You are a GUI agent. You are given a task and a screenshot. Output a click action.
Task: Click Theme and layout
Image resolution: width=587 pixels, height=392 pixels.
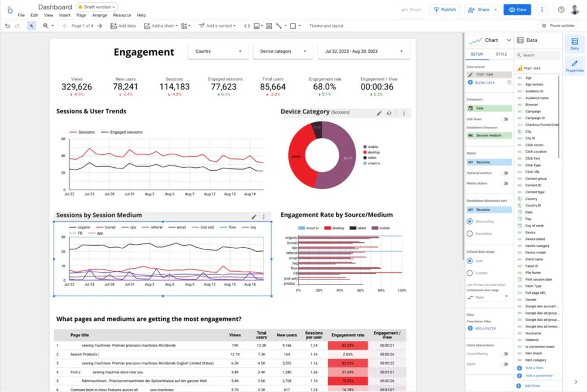(326, 26)
